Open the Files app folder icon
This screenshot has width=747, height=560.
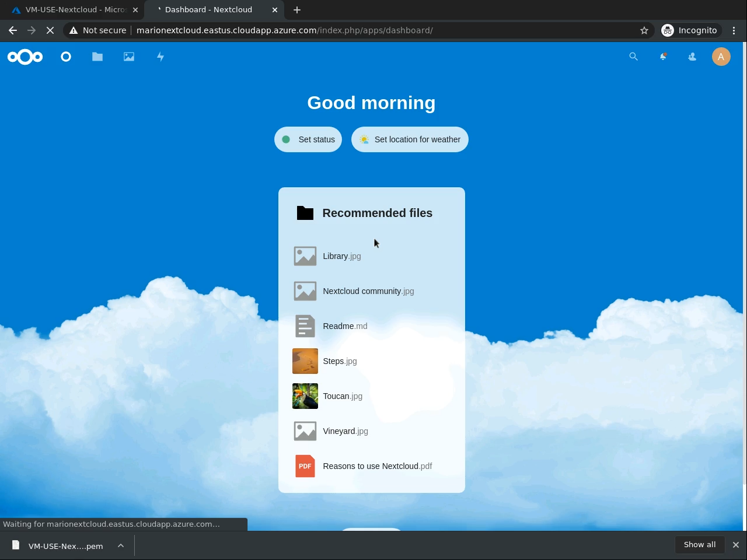pyautogui.click(x=97, y=57)
